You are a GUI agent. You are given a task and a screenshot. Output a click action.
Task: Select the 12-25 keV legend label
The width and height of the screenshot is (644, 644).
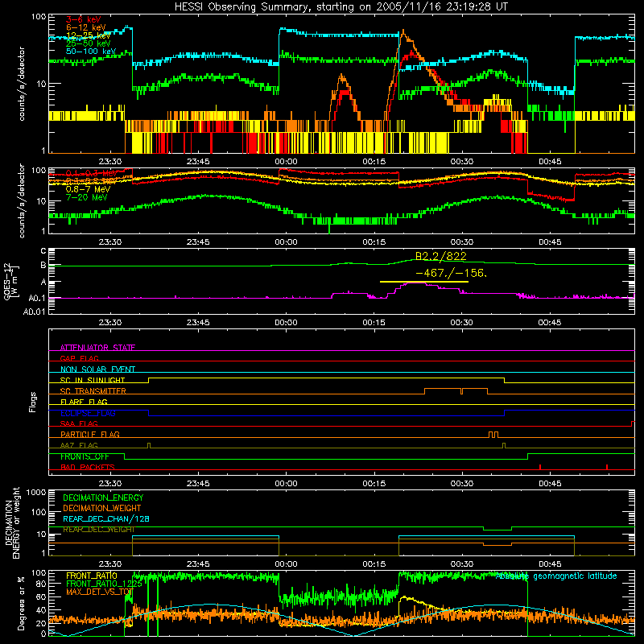(89, 35)
